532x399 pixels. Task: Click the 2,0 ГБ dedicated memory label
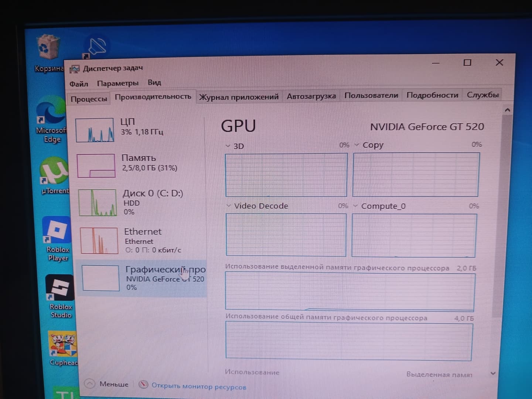tap(467, 268)
